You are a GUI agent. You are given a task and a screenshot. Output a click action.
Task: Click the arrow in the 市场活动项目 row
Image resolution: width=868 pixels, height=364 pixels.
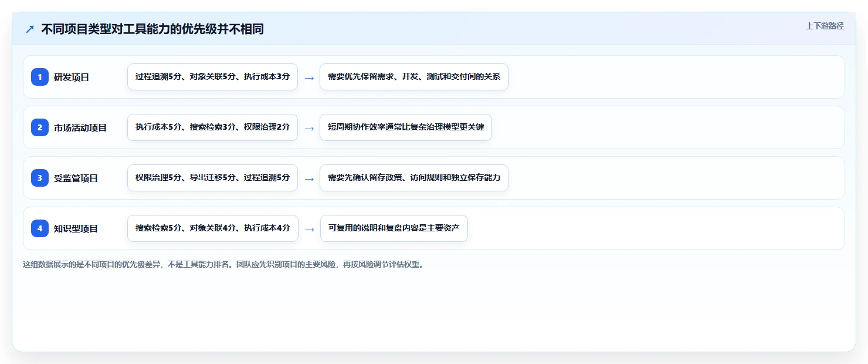(309, 128)
